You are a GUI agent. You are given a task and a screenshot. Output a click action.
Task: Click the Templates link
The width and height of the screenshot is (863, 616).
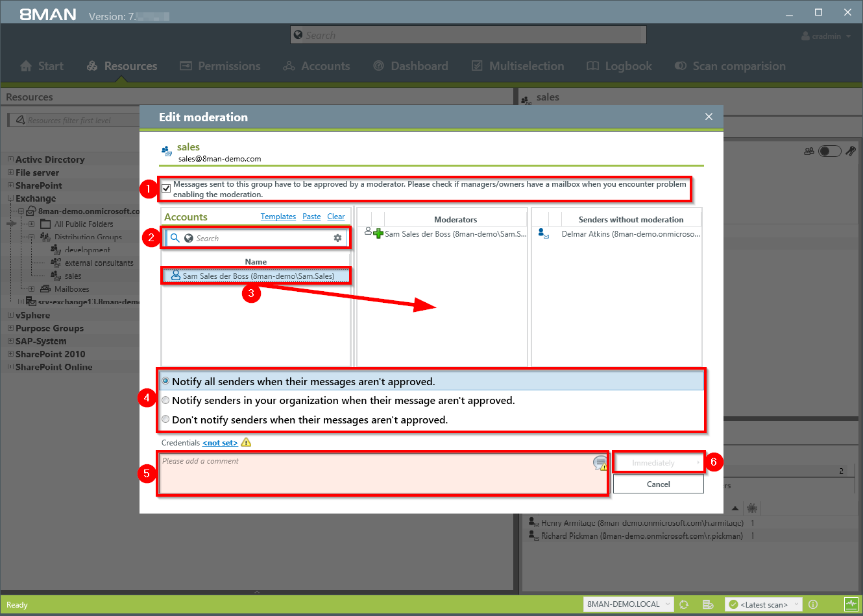pos(278,217)
